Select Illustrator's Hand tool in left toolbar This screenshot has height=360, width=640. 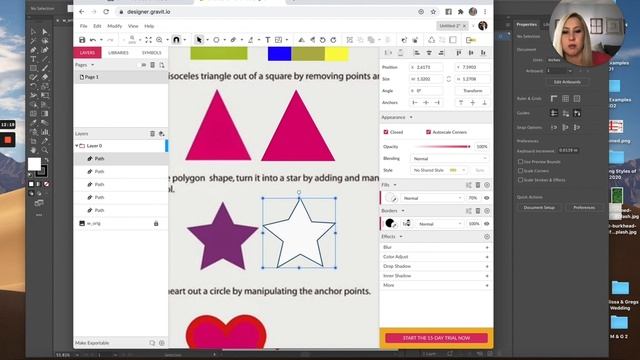pos(33,150)
